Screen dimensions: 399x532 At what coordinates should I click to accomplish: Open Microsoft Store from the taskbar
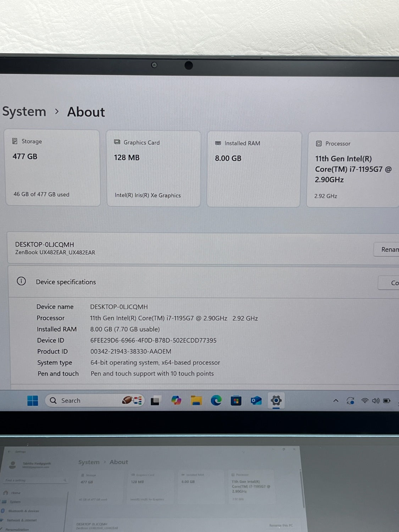tap(236, 401)
